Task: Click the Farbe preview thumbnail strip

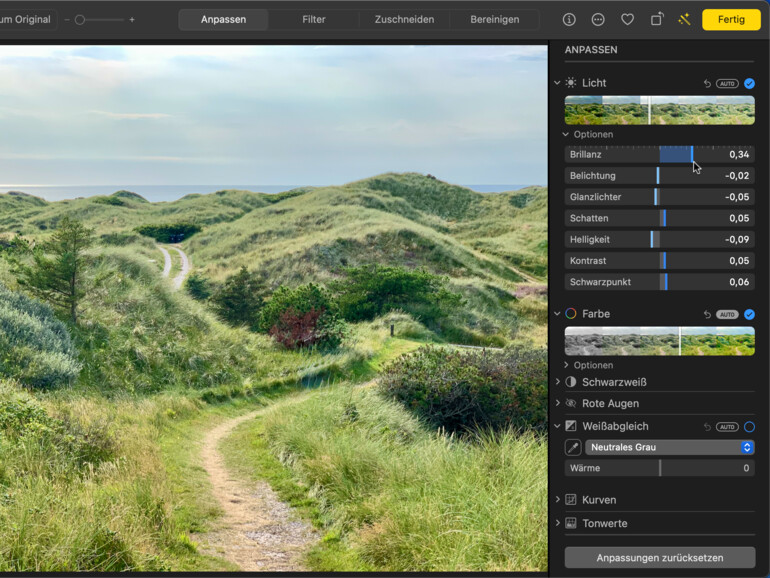Action: point(659,341)
